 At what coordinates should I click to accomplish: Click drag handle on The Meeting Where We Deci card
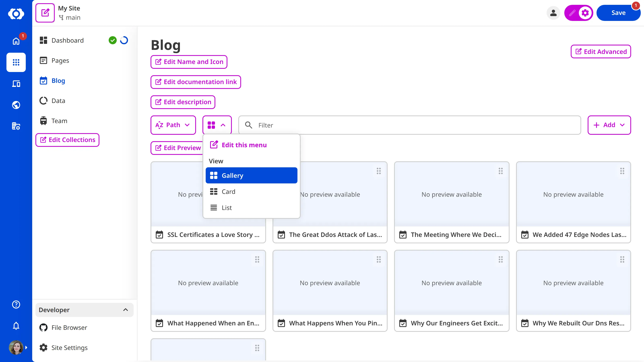501,171
